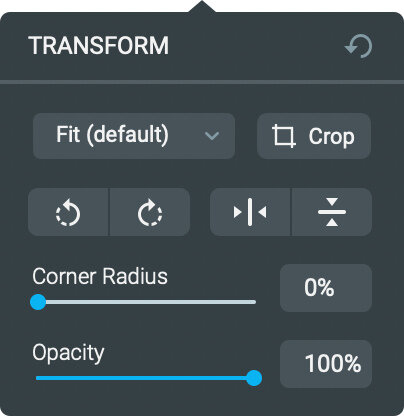This screenshot has width=404, height=416.
Task: Click the reset transform arrow icon
Action: 358,46
